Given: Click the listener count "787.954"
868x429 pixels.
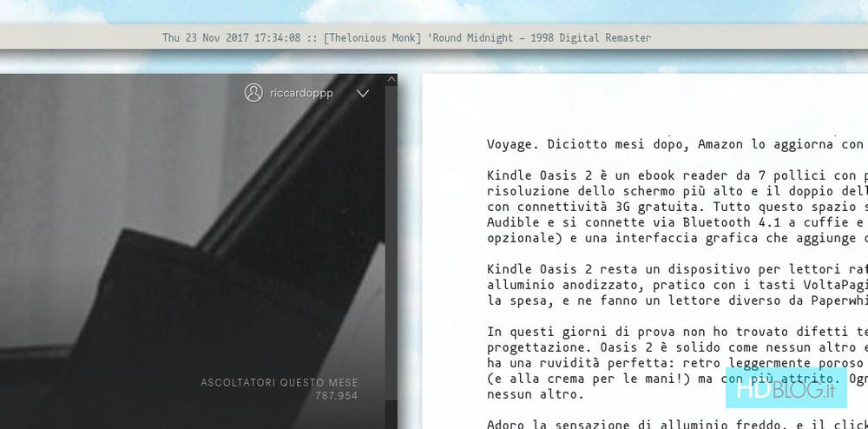Looking at the screenshot, I should (337, 396).
